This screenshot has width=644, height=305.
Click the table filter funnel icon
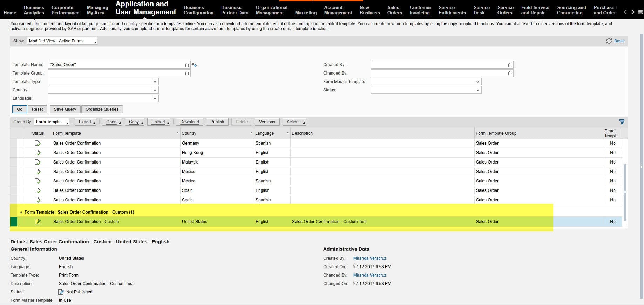(x=622, y=122)
